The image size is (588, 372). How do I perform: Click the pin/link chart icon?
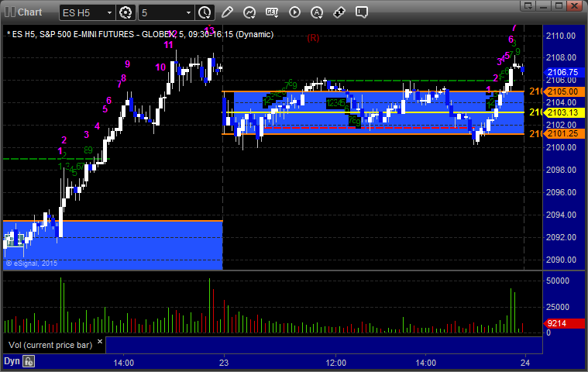[x=339, y=12]
